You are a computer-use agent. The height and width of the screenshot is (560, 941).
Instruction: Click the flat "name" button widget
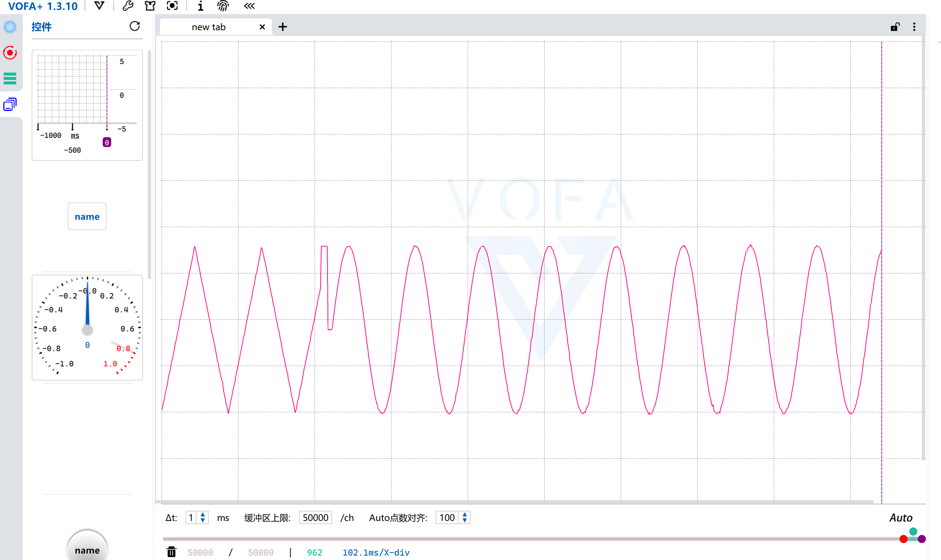pyautogui.click(x=87, y=217)
